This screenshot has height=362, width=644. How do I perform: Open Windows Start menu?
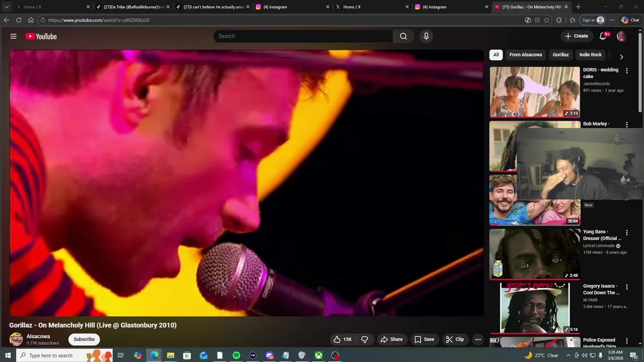(x=8, y=355)
